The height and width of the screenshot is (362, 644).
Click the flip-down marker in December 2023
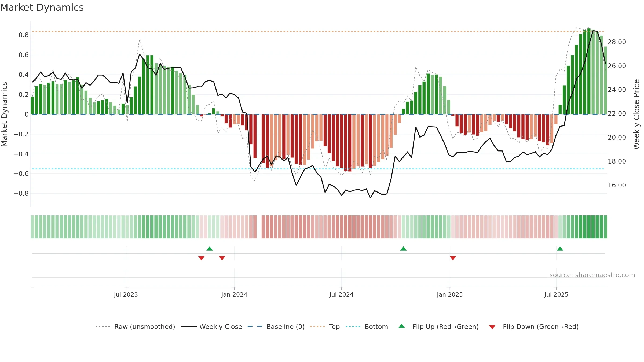coord(222,258)
